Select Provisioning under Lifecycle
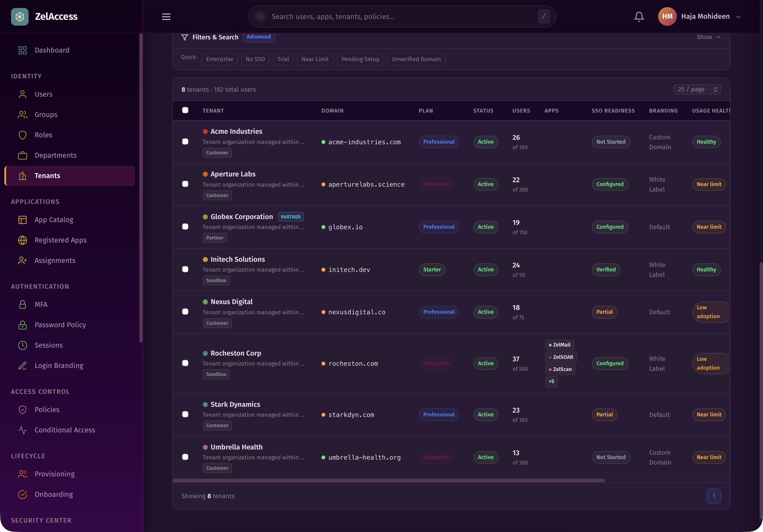Screen dimensions: 763x532 (54, 474)
